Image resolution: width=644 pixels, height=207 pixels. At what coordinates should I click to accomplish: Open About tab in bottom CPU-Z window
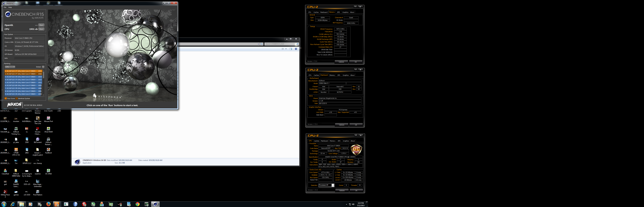[353, 141]
